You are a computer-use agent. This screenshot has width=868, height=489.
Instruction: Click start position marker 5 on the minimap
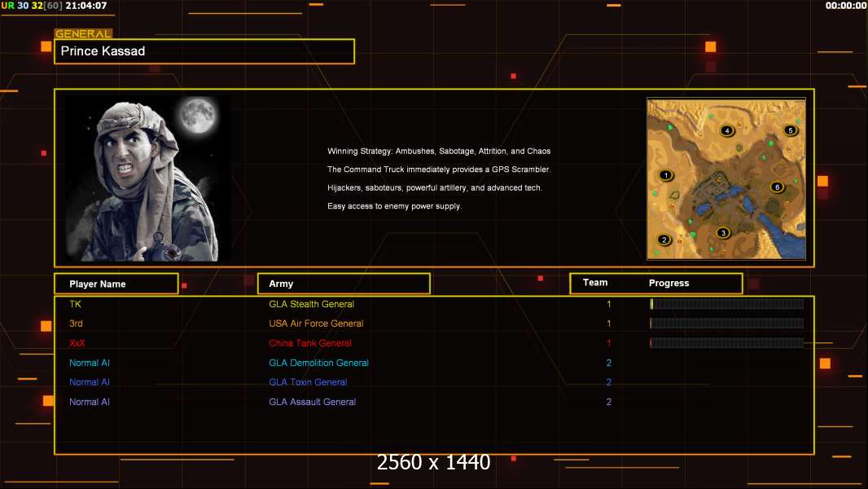click(x=789, y=130)
